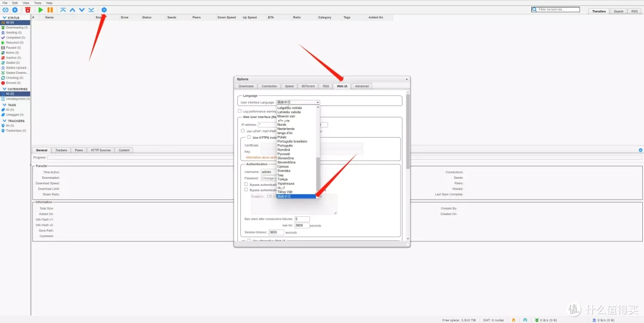The height and width of the screenshot is (323, 644).
Task: Click the flame icon in status bar
Action: [513, 320]
